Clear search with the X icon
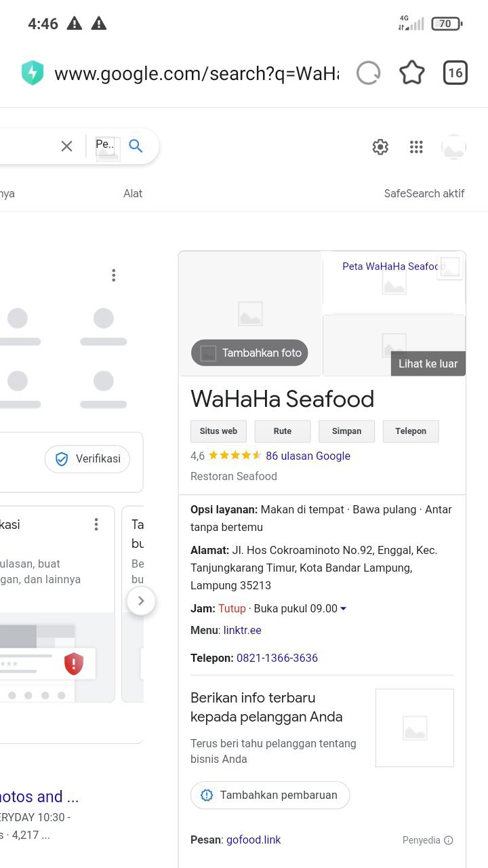 (x=66, y=146)
